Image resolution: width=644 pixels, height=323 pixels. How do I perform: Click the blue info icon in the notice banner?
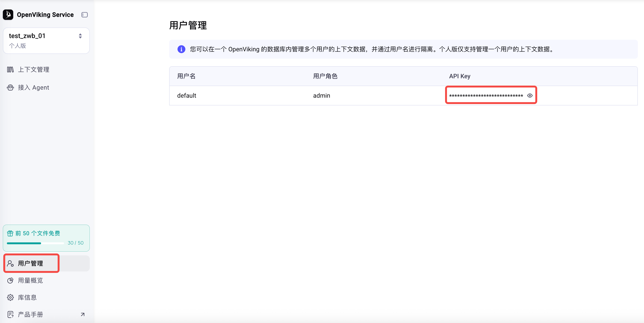(x=181, y=49)
